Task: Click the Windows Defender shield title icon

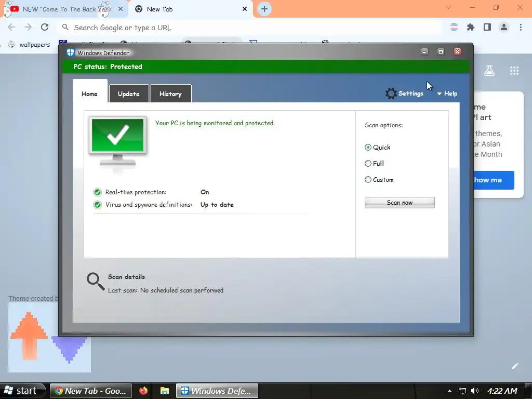Action: (70, 52)
